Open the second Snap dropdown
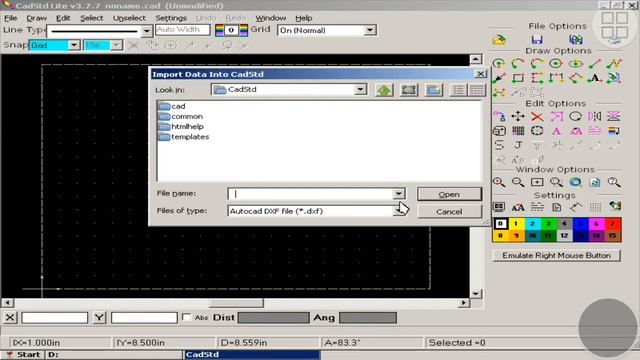The width and height of the screenshot is (640, 360). tap(116, 45)
